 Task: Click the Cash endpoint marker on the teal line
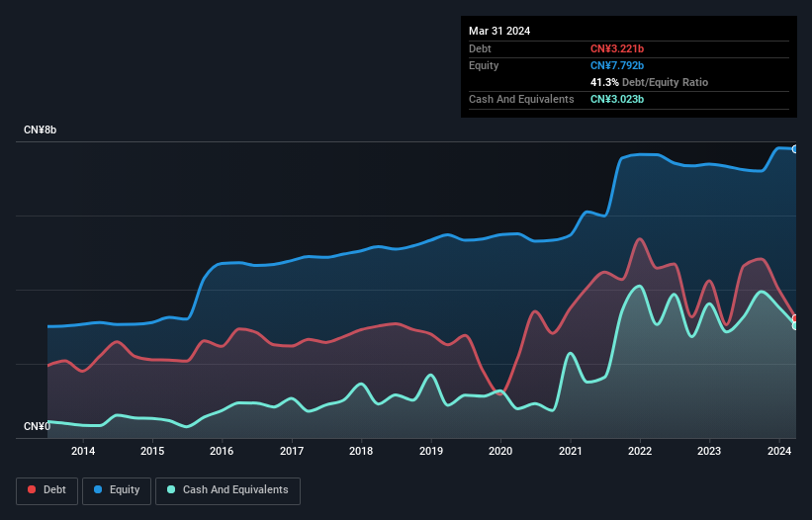(795, 326)
